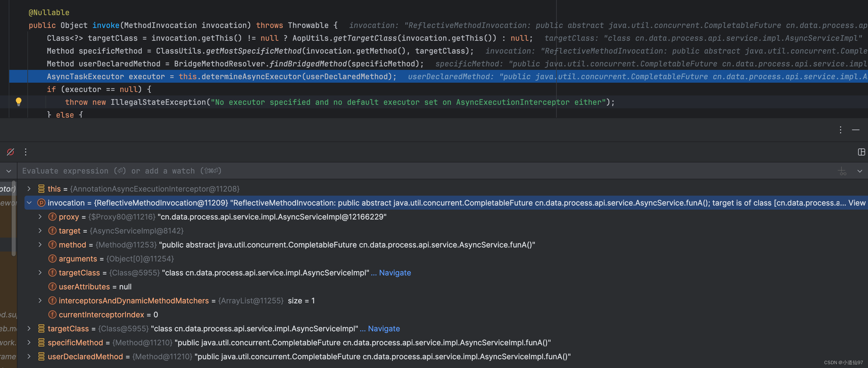Click the invoke method name in code
This screenshot has height=368, width=868.
(106, 25)
